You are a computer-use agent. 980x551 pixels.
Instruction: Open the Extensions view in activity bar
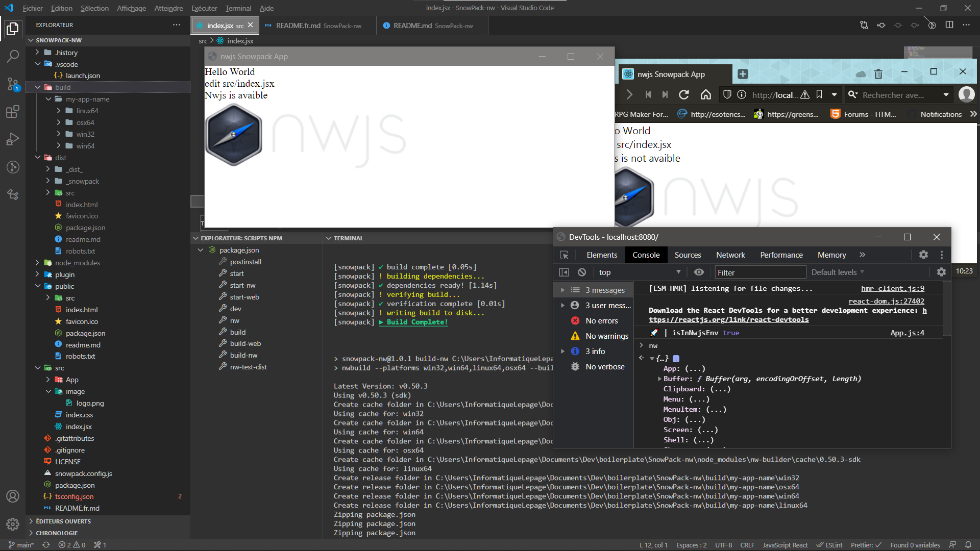point(13,112)
